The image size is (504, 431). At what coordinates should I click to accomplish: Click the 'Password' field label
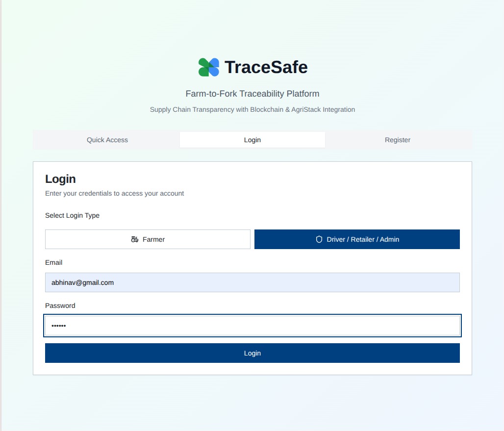click(x=60, y=305)
